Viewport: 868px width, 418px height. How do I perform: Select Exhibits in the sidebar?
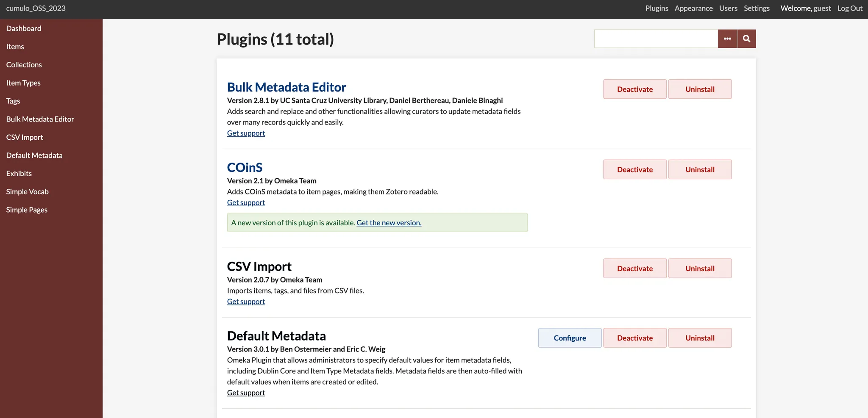pyautogui.click(x=19, y=174)
